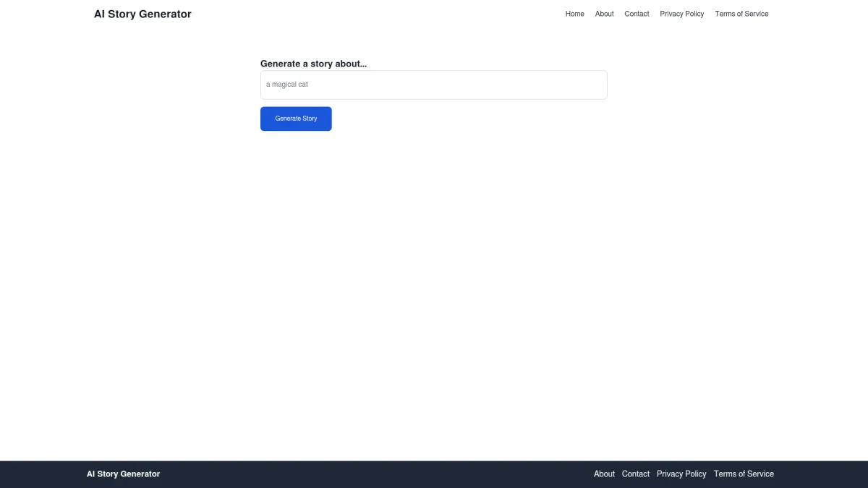Click the footer AI Story Generator title
This screenshot has height=488, width=868.
pos(123,474)
